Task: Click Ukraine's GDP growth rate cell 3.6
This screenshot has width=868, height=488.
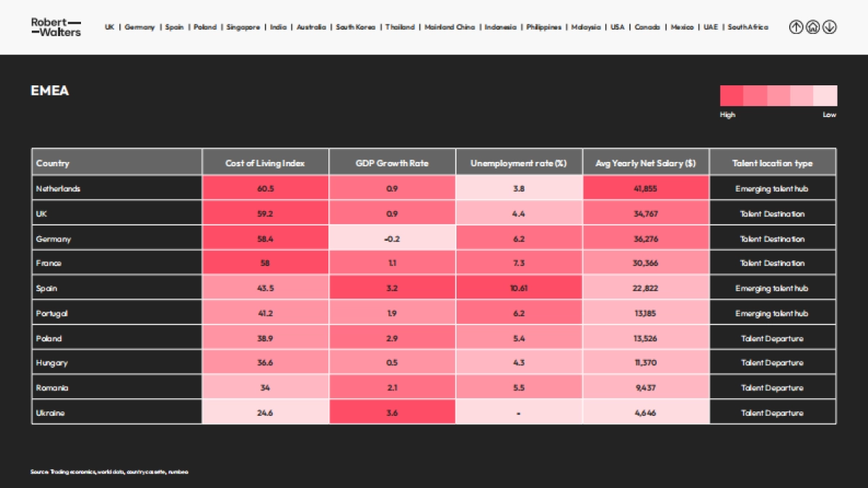Action: (x=392, y=413)
